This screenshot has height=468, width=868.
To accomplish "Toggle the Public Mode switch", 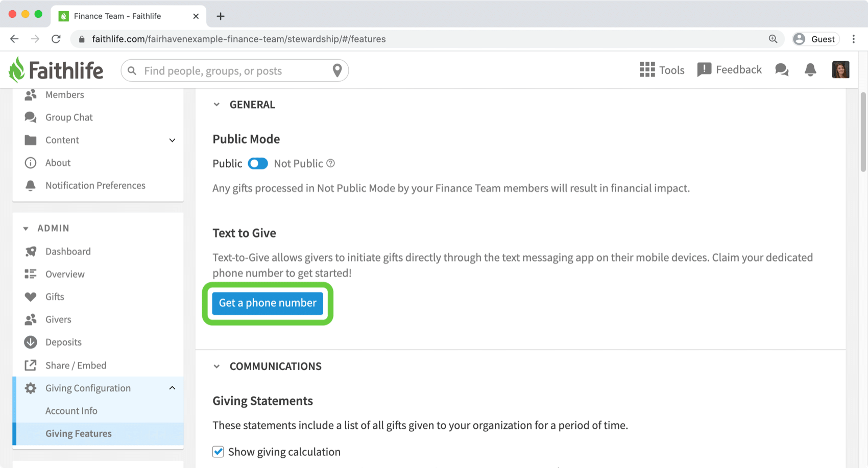I will pyautogui.click(x=258, y=163).
